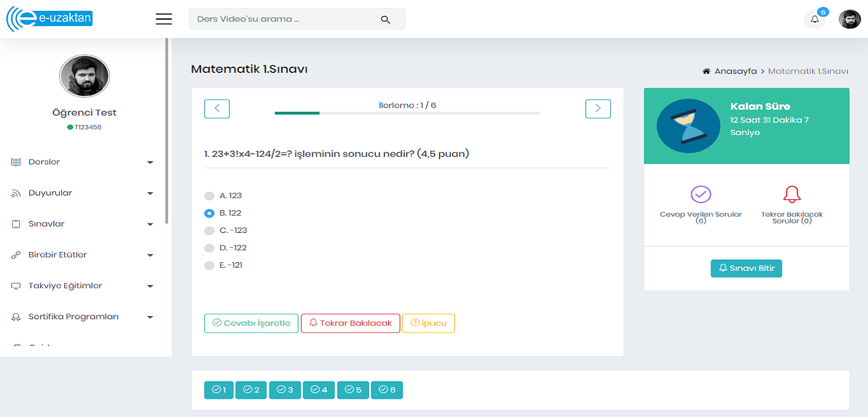Image resolution: width=868 pixels, height=417 pixels.
Task: Click the exam progress bar
Action: pos(407,113)
